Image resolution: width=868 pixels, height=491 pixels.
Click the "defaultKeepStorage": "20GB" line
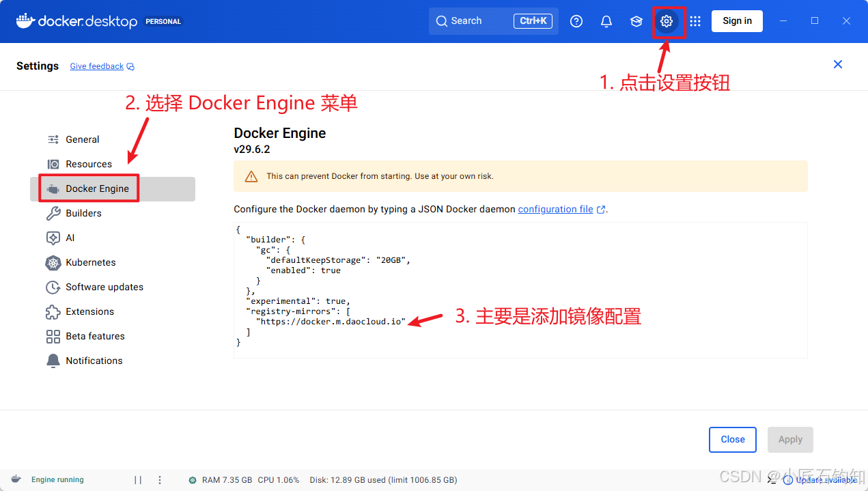click(x=338, y=260)
